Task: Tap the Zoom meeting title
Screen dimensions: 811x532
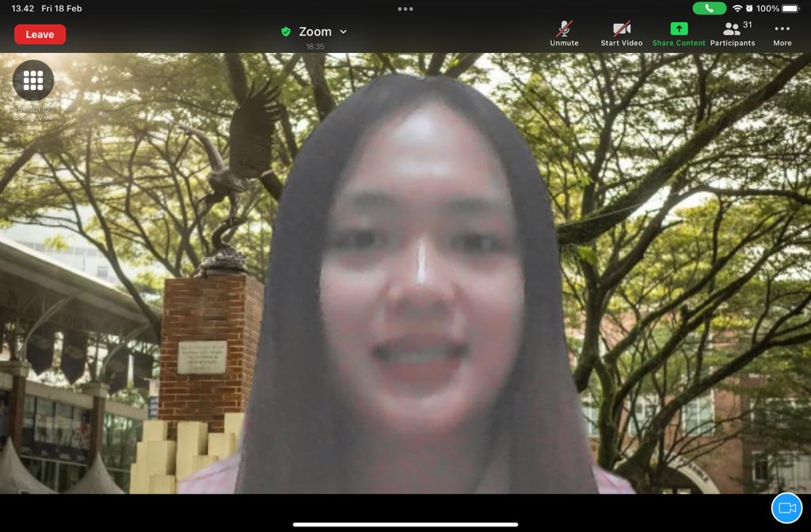Action: tap(315, 32)
